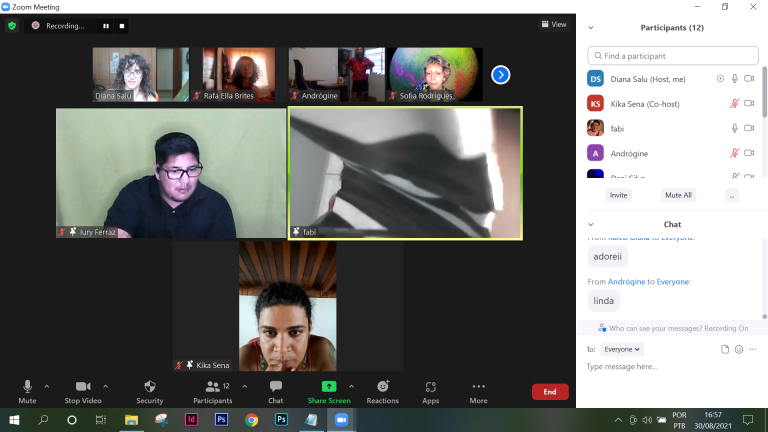Mute fabi in participant list
The width and height of the screenshot is (768, 432).
734,128
